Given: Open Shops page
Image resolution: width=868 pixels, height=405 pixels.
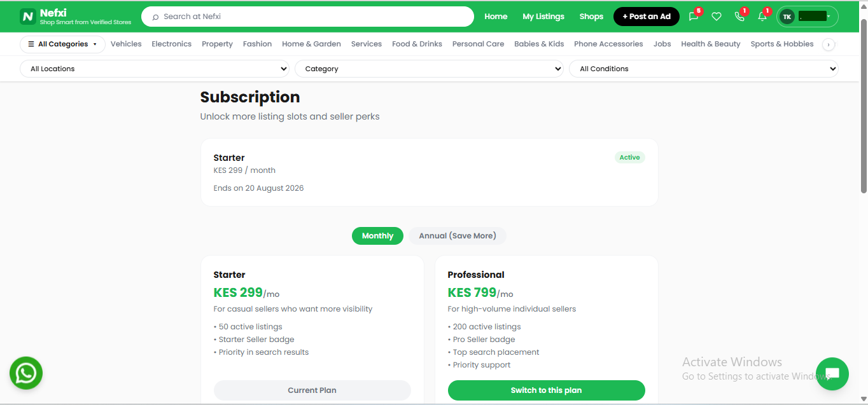Looking at the screenshot, I should [x=591, y=17].
